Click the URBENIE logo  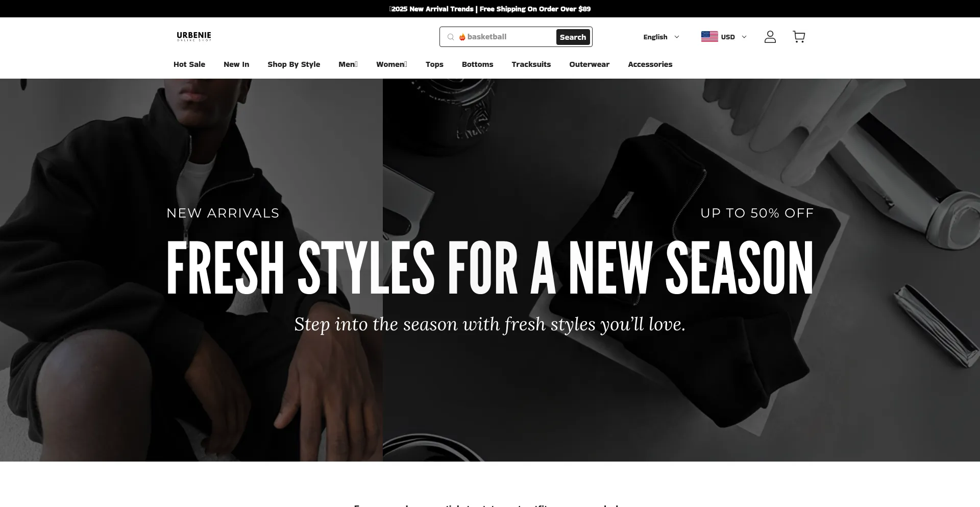(x=194, y=36)
